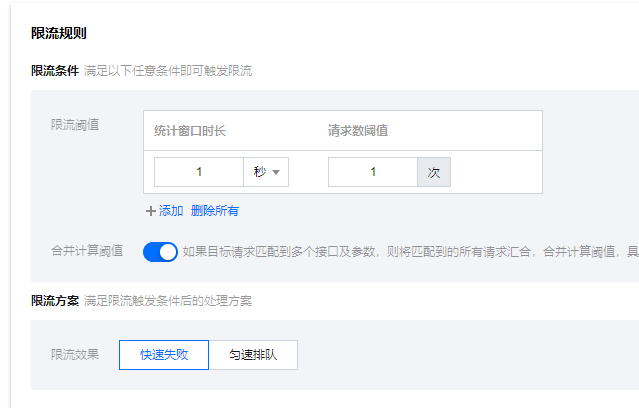Click the 限流方案 subsection heading

click(x=55, y=301)
